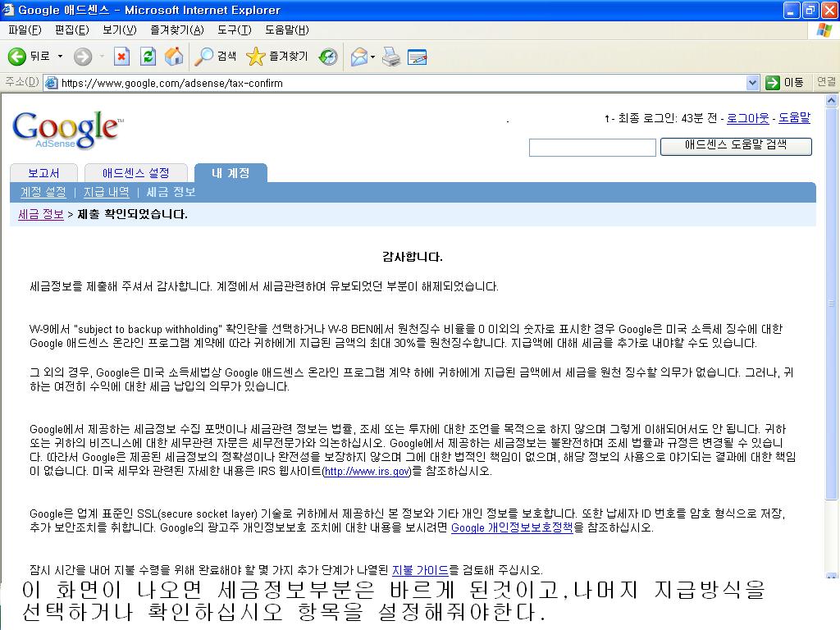The width and height of the screenshot is (840, 630).
Task: Open the 도움말(H) menu
Action: [x=286, y=30]
